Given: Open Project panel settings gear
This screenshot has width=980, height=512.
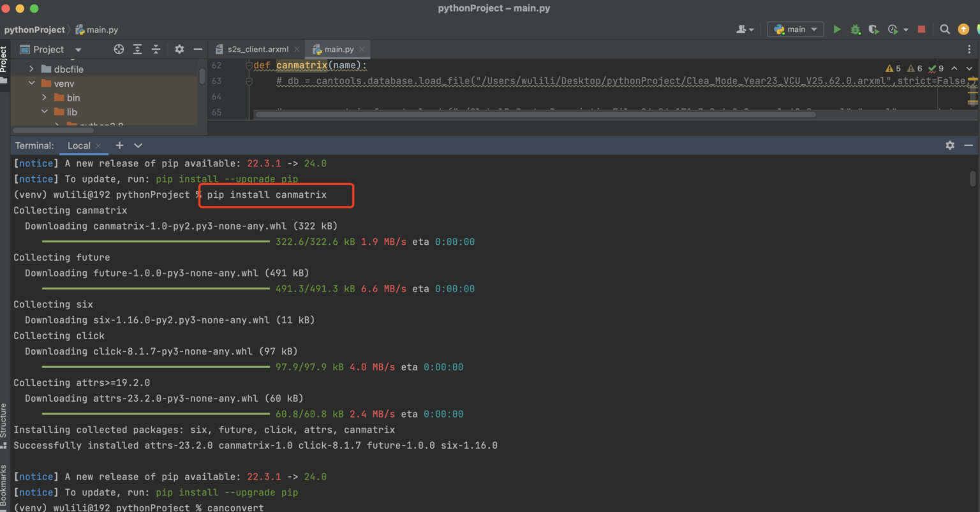Looking at the screenshot, I should click(179, 49).
